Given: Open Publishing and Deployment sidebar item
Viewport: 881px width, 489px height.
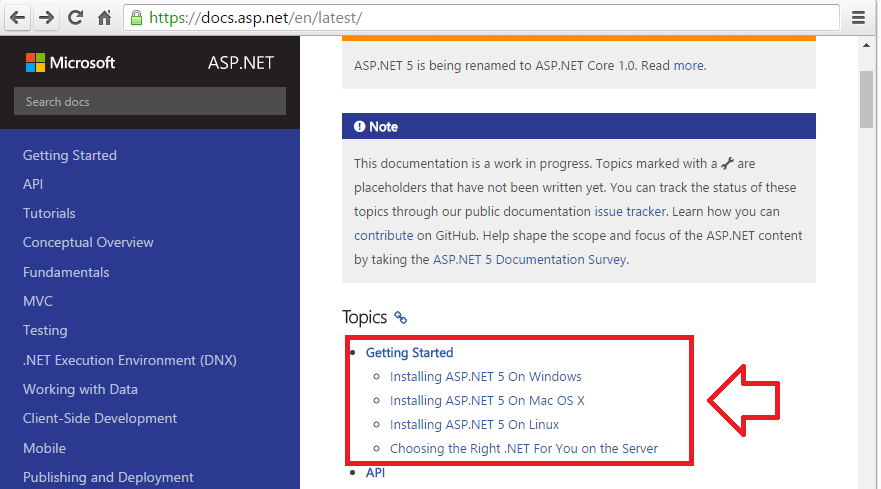Looking at the screenshot, I should [108, 477].
